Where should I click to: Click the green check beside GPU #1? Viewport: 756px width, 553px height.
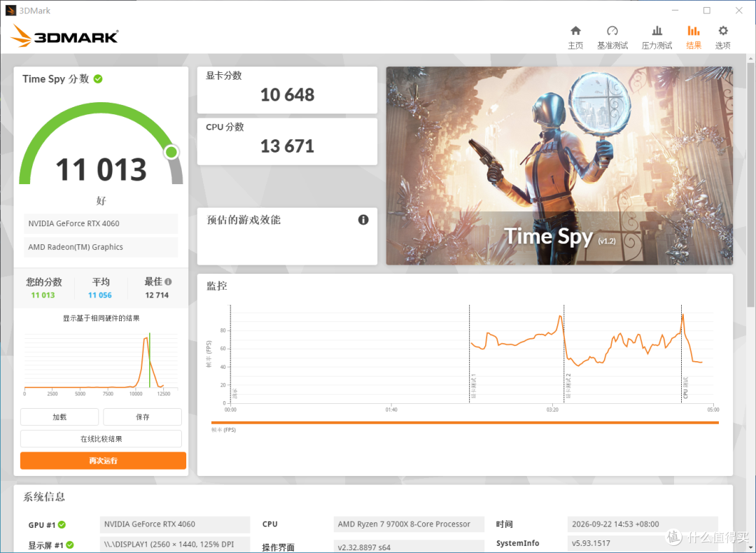(62, 524)
